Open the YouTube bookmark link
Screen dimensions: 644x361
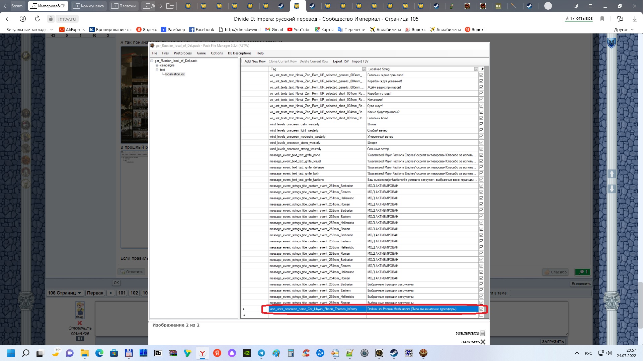299,29
